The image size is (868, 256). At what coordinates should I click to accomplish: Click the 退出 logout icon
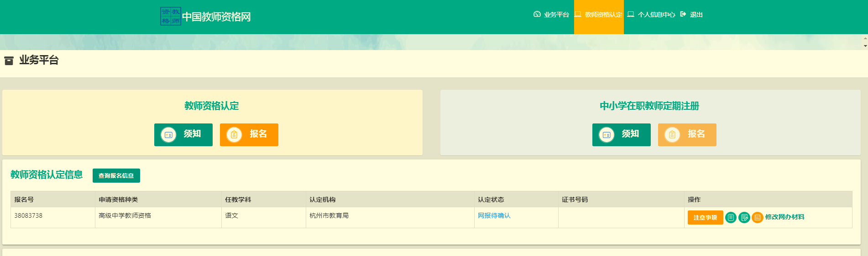click(x=683, y=15)
